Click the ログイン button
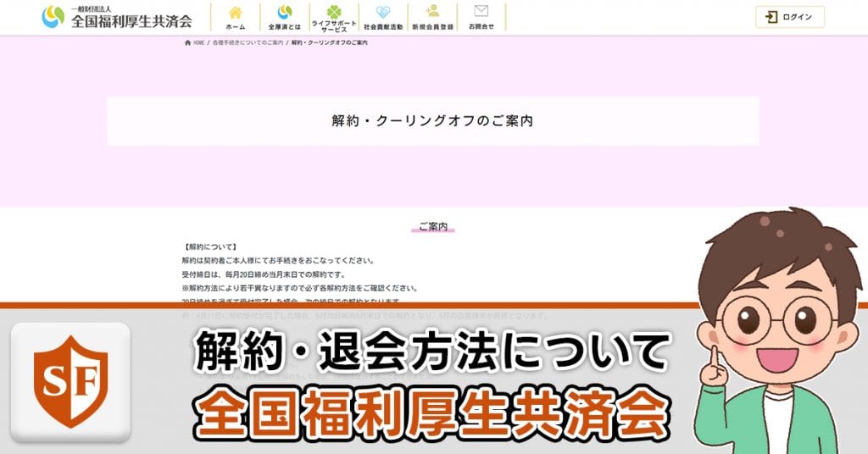This screenshot has width=868, height=454. click(790, 17)
